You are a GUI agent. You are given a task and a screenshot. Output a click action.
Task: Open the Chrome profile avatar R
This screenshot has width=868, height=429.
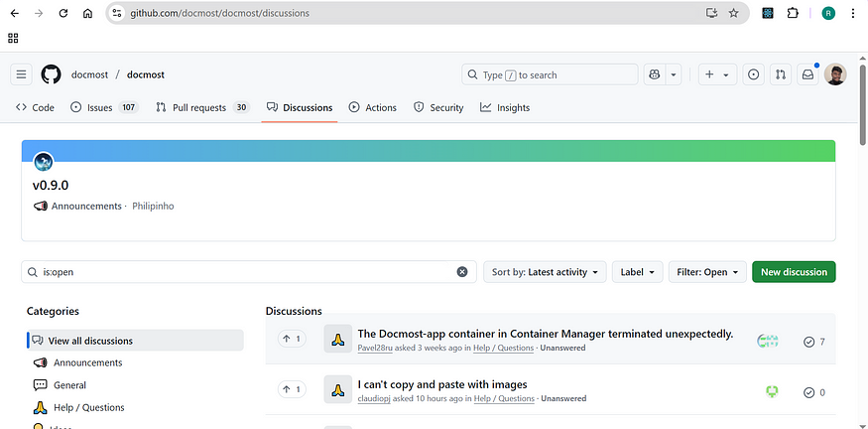pos(828,13)
